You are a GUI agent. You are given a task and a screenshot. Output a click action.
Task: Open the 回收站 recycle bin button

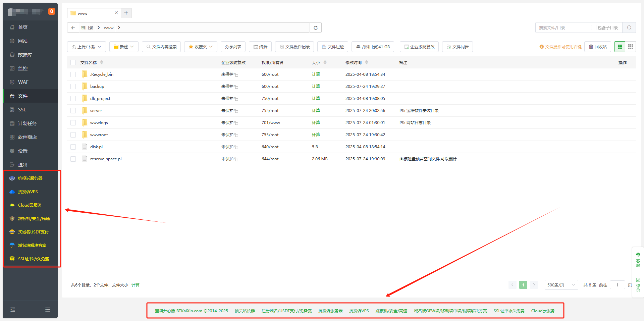click(x=598, y=47)
